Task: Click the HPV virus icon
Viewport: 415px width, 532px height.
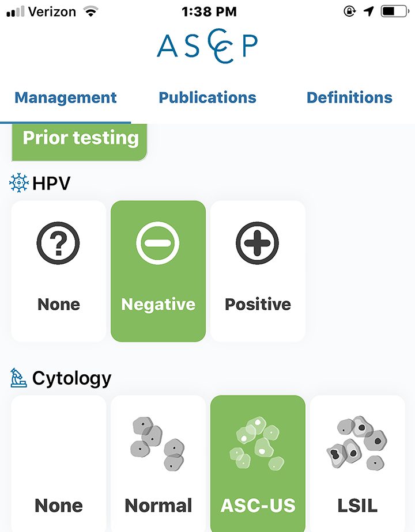Action: (19, 183)
